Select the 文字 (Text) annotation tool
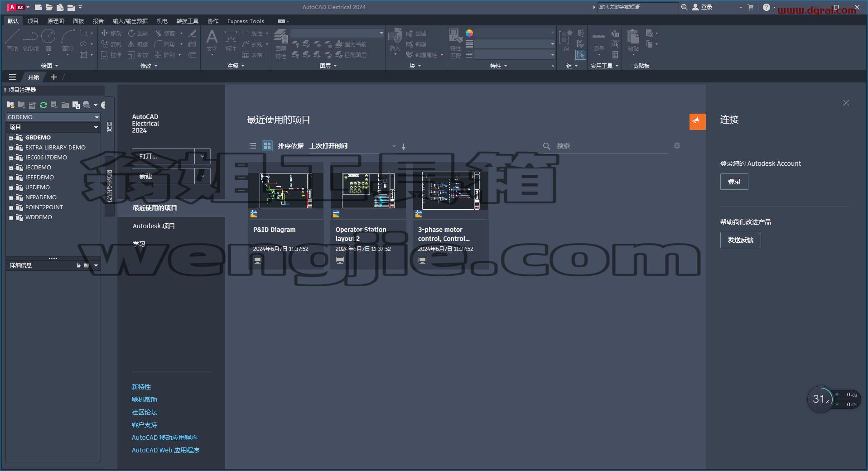Image resolution: width=868 pixels, height=471 pixels. [x=212, y=40]
